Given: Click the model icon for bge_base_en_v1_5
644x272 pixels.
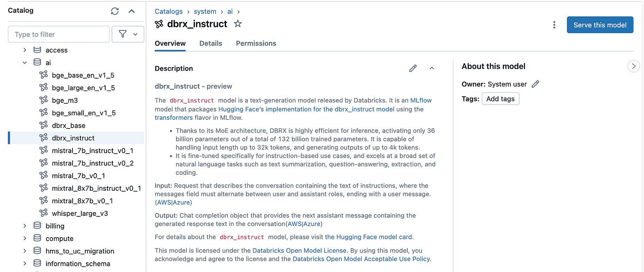Looking at the screenshot, I should pos(43,75).
